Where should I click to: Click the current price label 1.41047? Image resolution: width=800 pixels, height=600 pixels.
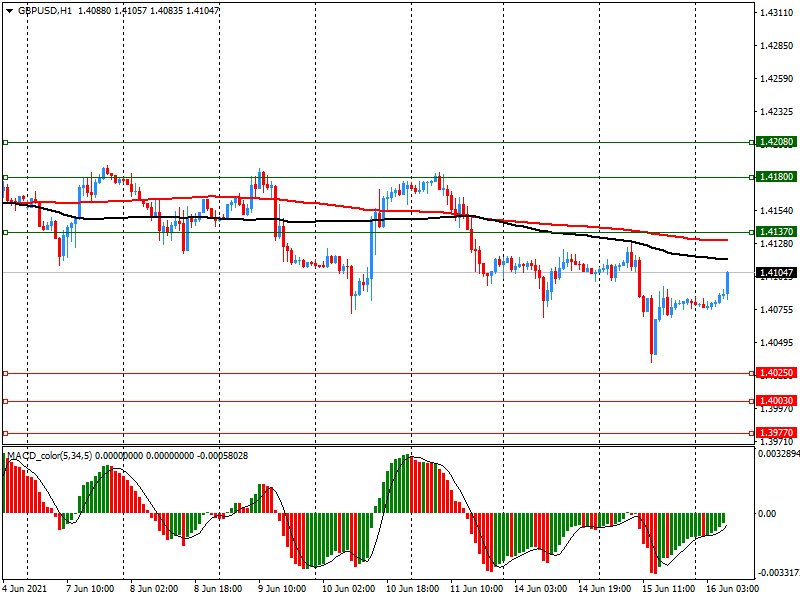(776, 272)
